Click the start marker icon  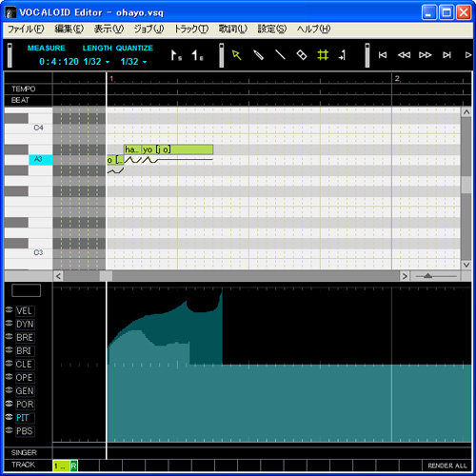176,55
